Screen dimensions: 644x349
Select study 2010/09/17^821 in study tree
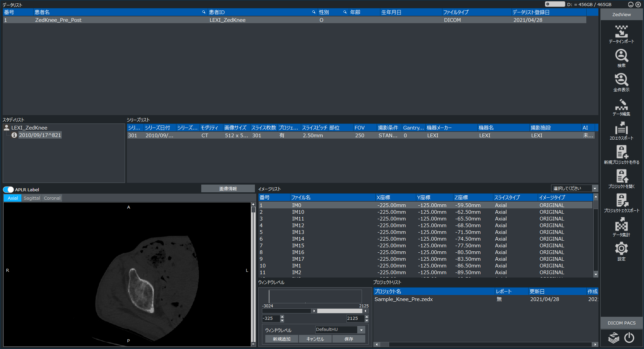[40, 135]
